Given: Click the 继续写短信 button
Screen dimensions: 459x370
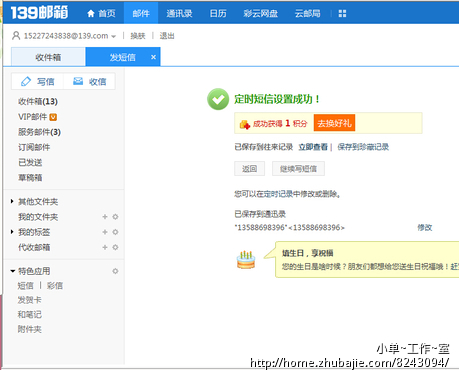Looking at the screenshot, I should (298, 169).
